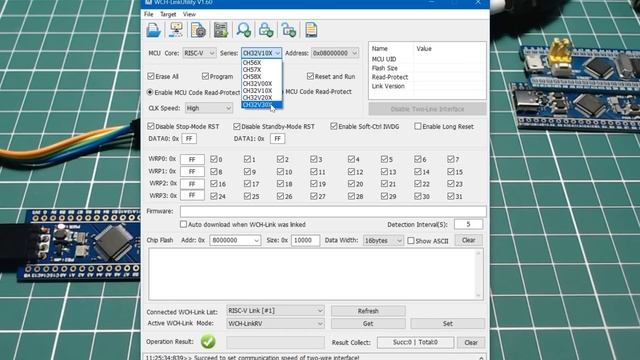The width and height of the screenshot is (640, 360).
Task: Toggle Enable Soft-Ctrl IWDG checkbox
Action: (x=334, y=126)
